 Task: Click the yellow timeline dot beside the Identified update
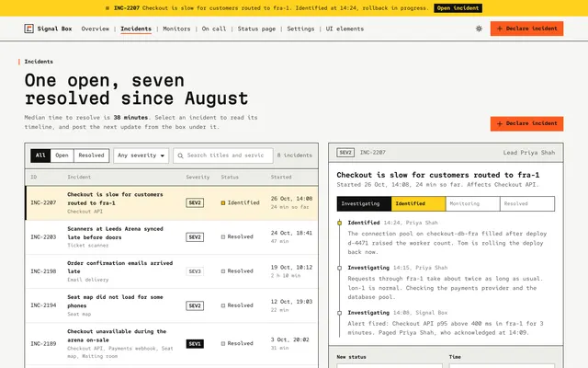pos(339,223)
